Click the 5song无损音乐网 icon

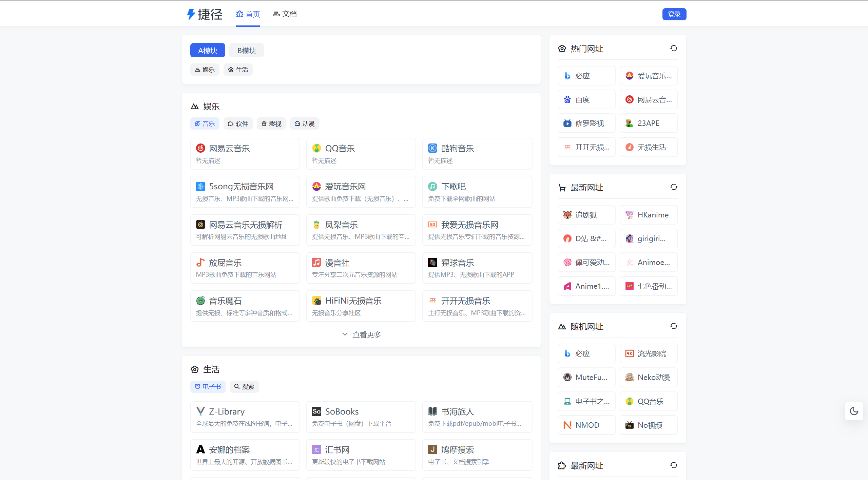[x=200, y=186]
